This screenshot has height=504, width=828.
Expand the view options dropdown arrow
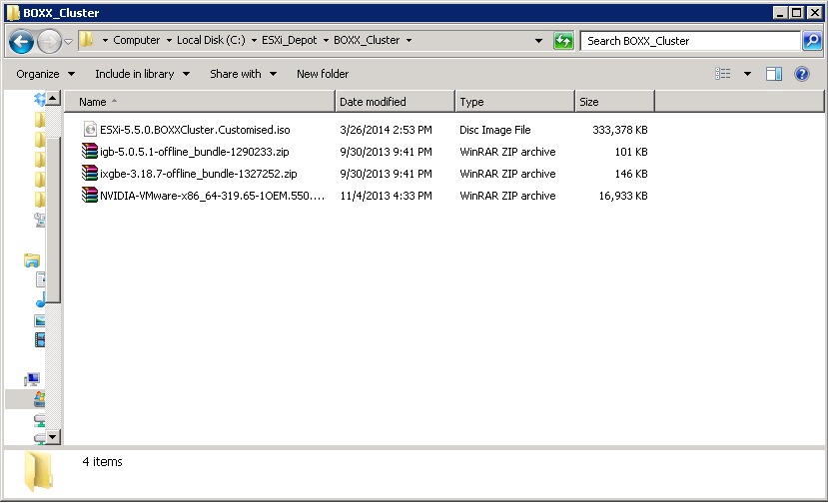coord(747,74)
